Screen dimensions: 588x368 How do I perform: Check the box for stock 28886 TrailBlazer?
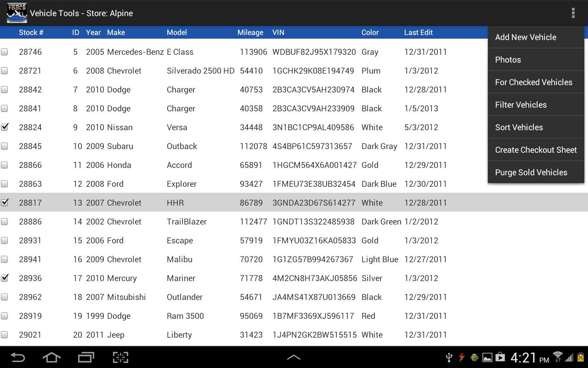5,222
